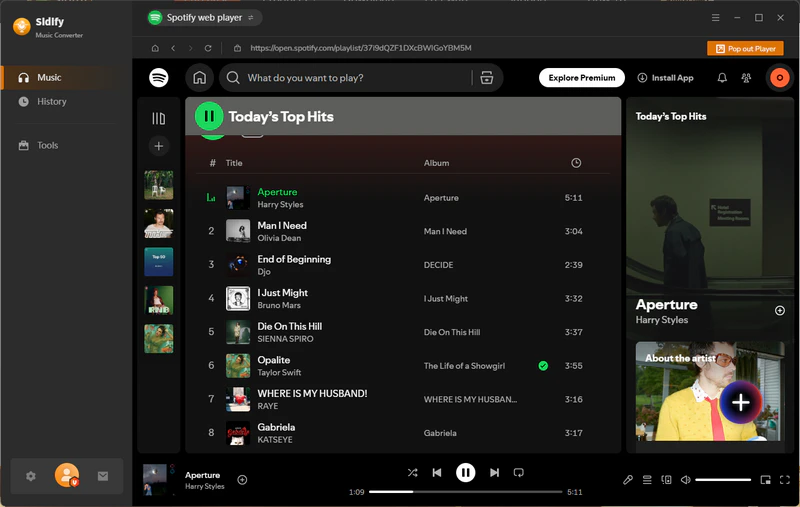Click Explore Premium button
This screenshot has width=800, height=507.
(x=582, y=78)
